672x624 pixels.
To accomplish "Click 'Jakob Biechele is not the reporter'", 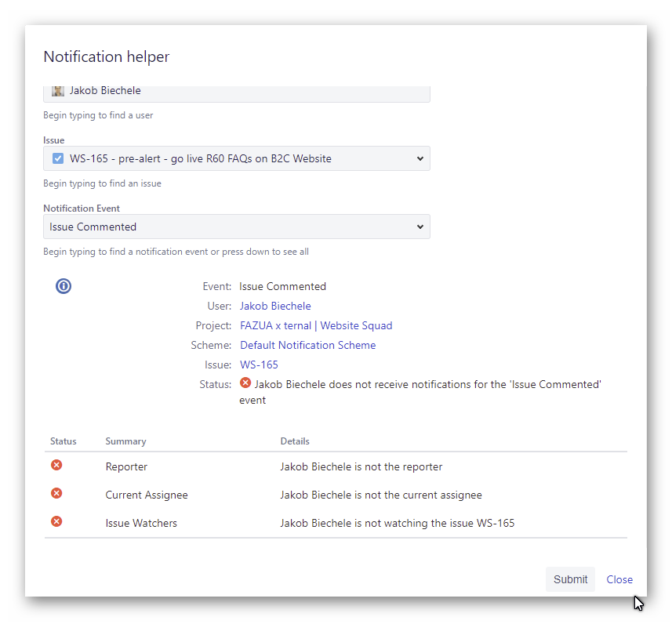I will 361,466.
